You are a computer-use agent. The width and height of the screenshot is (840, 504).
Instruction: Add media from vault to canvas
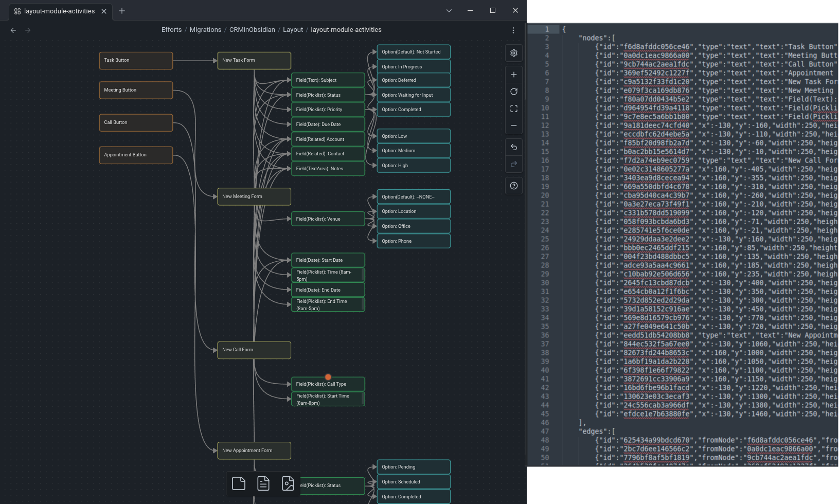point(288,483)
